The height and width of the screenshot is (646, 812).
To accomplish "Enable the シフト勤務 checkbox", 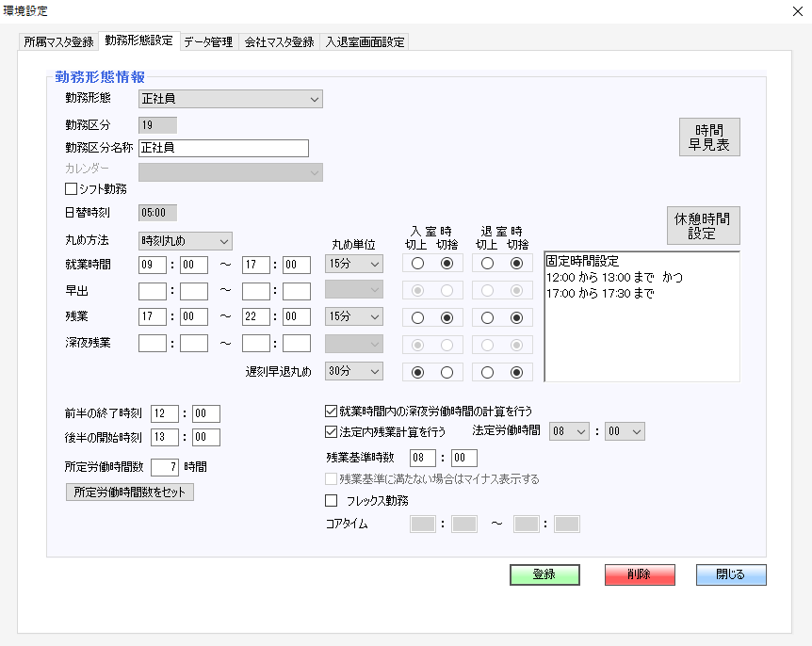I will [71, 190].
